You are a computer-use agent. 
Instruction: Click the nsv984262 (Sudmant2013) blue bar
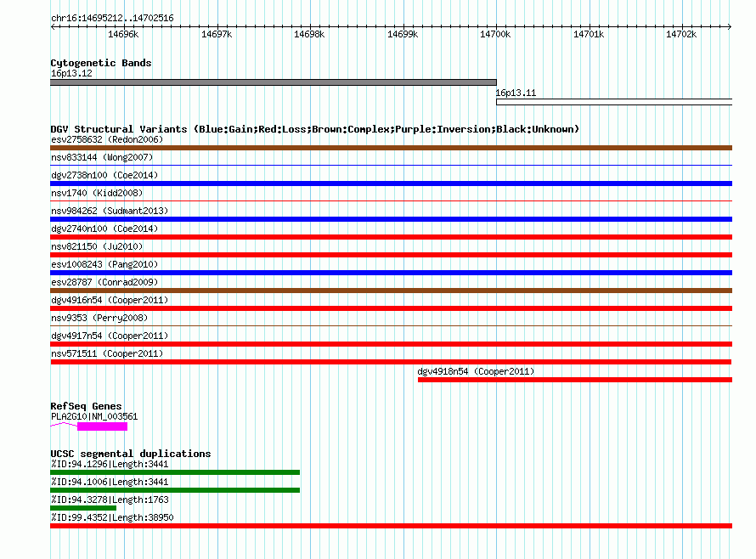[391, 219]
